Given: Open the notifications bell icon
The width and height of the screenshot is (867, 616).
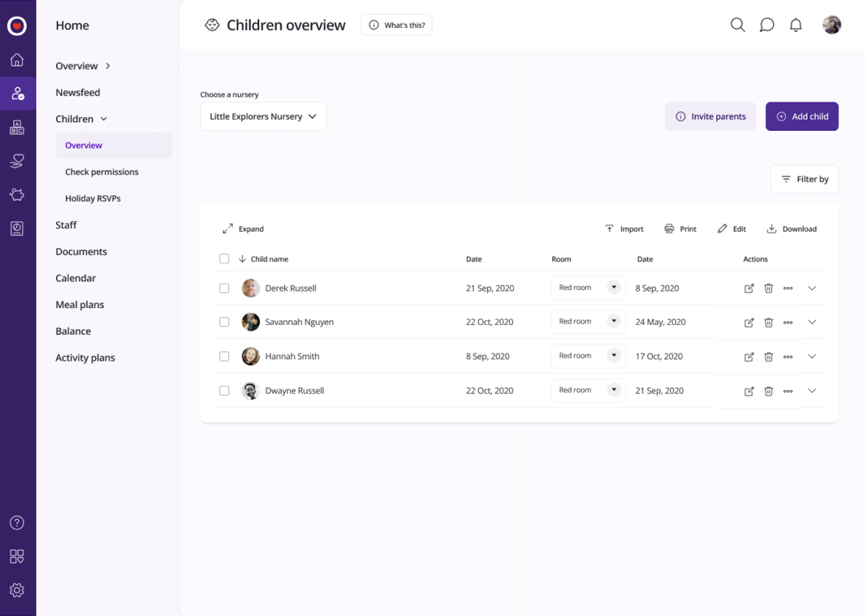Looking at the screenshot, I should (796, 24).
